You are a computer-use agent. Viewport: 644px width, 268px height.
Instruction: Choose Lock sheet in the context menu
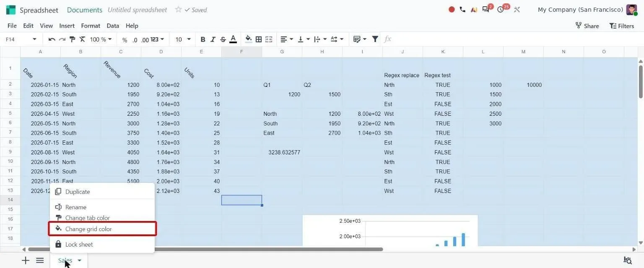pyautogui.click(x=102, y=245)
